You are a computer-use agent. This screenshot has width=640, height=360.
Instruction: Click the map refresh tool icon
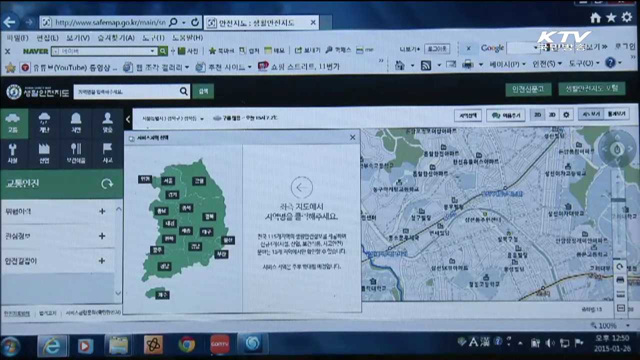pos(620,267)
